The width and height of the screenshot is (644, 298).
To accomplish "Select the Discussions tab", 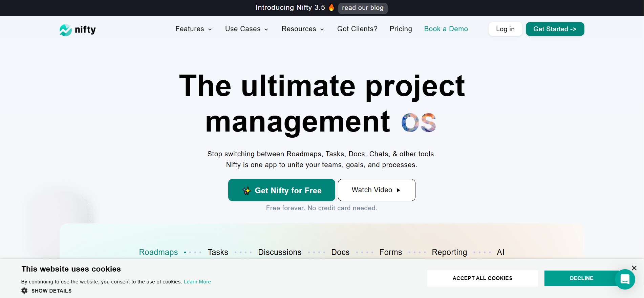I will click(x=280, y=252).
